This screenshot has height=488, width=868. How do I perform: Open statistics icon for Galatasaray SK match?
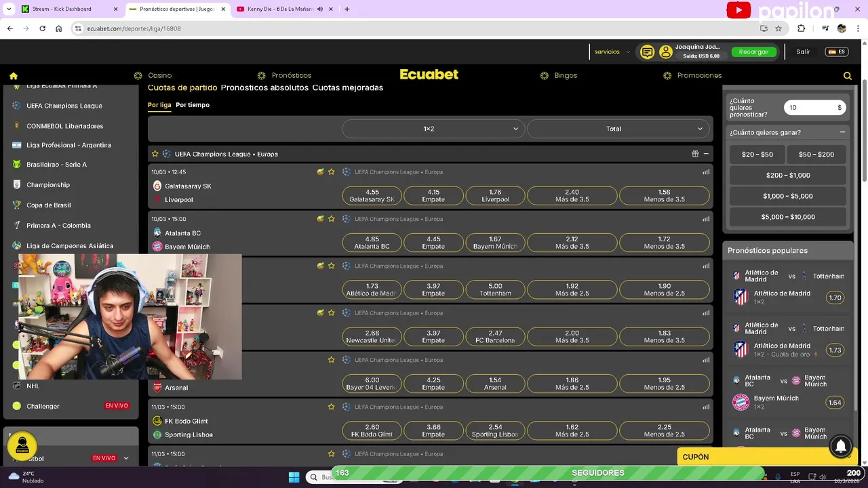pyautogui.click(x=706, y=172)
